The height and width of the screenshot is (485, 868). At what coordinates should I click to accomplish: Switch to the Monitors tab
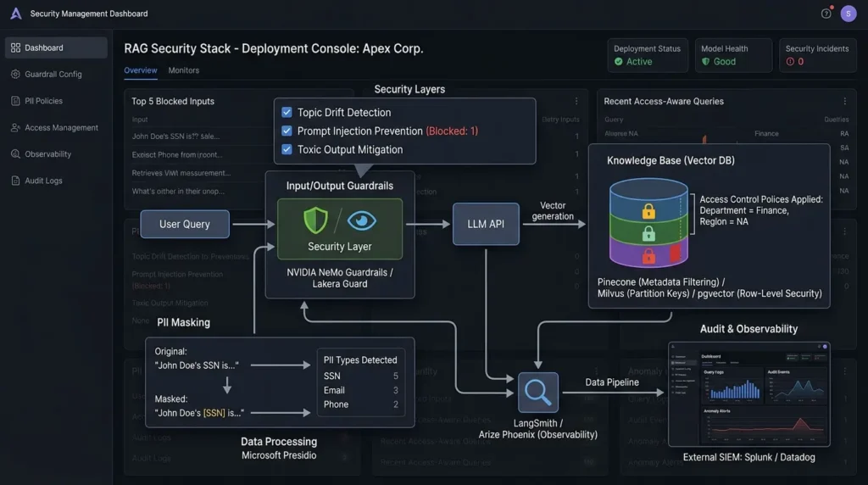click(x=184, y=70)
